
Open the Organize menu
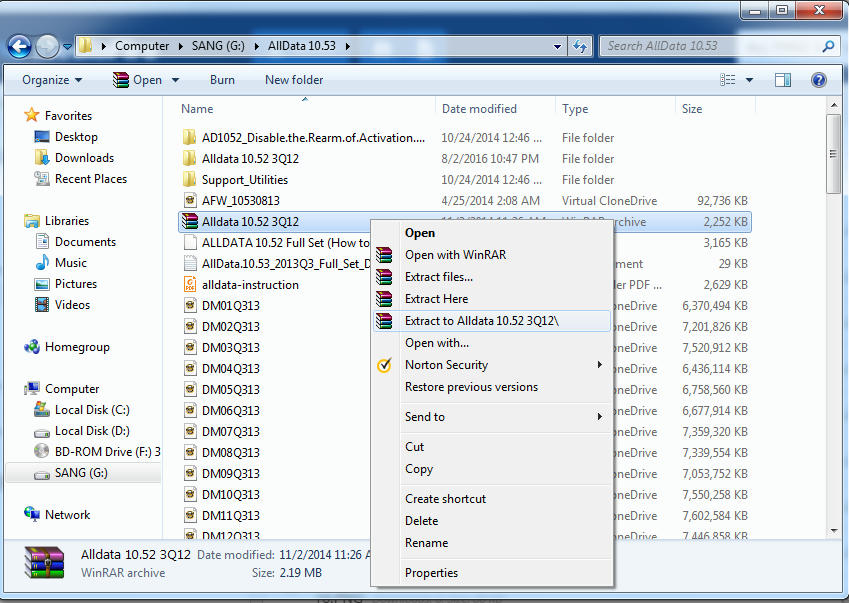(x=52, y=80)
